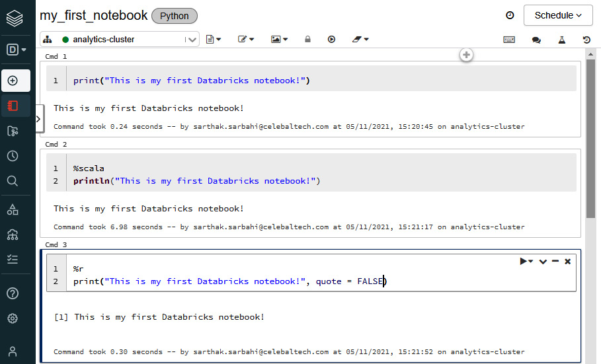This screenshot has width=601, height=364.
Task: Delete the Cmd 3 cell with X
Action: 568,262
